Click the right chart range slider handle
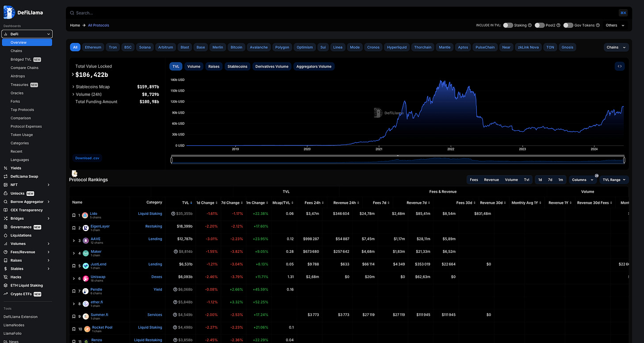 click(625, 160)
